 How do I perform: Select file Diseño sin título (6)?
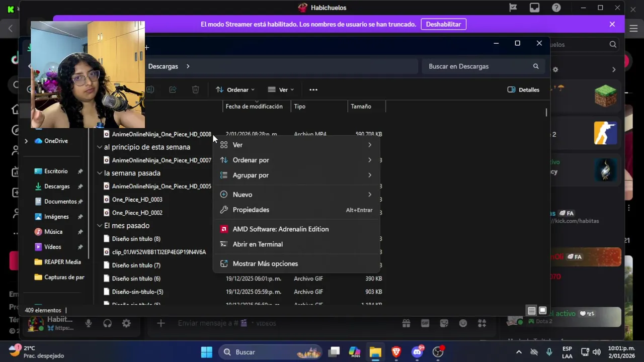pos(136,279)
